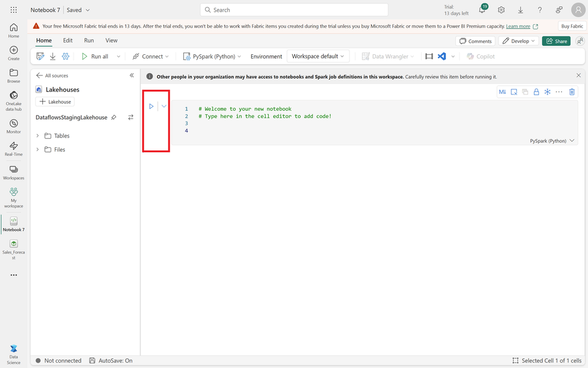
Task: Open My workspace
Action: [14, 198]
